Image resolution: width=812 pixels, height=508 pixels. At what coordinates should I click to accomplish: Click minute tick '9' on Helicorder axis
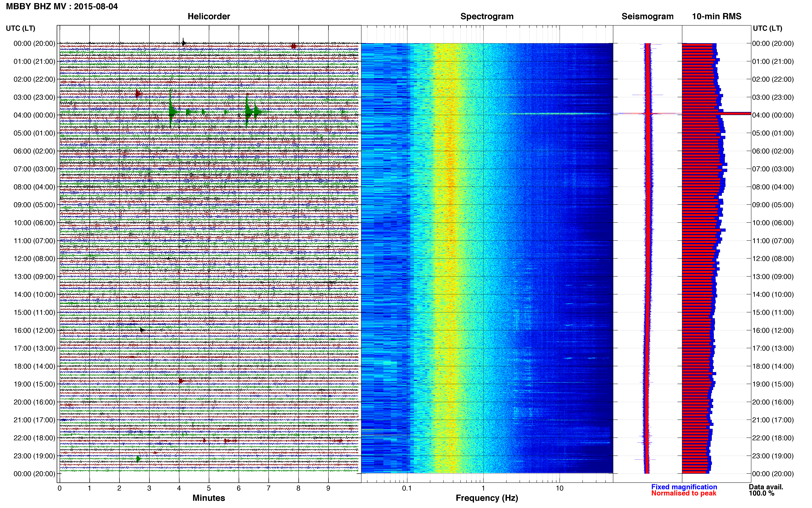pos(328,488)
